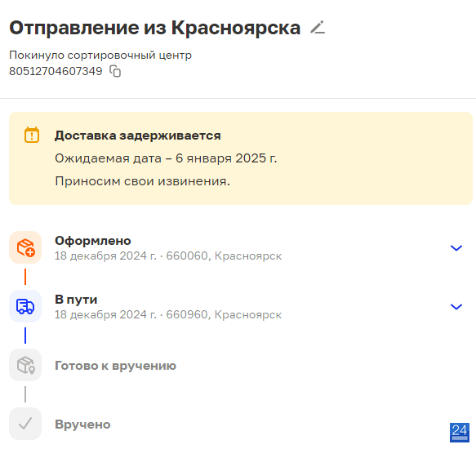Click the Покинуло сортировочный центр status text

(100, 56)
